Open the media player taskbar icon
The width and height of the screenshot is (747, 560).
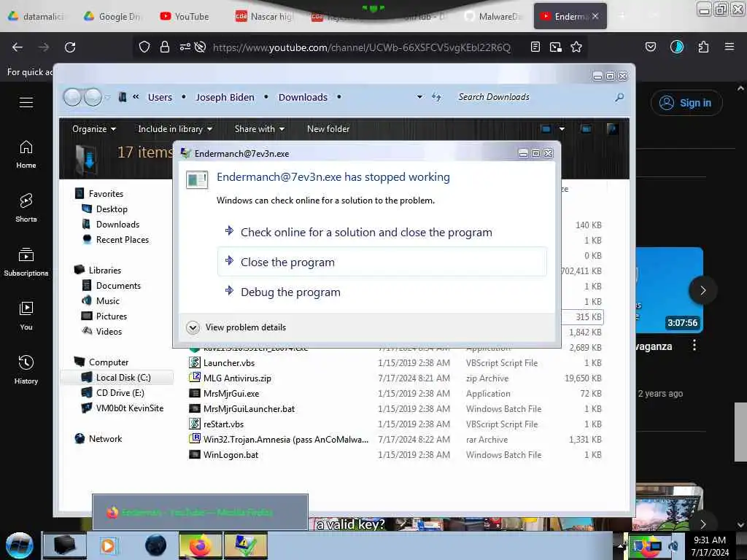pos(108,545)
